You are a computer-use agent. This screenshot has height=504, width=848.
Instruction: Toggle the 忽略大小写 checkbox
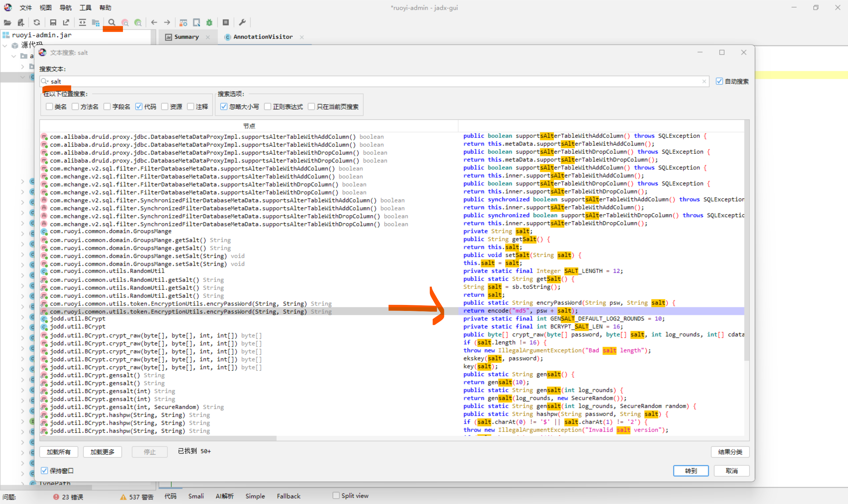[x=224, y=107]
